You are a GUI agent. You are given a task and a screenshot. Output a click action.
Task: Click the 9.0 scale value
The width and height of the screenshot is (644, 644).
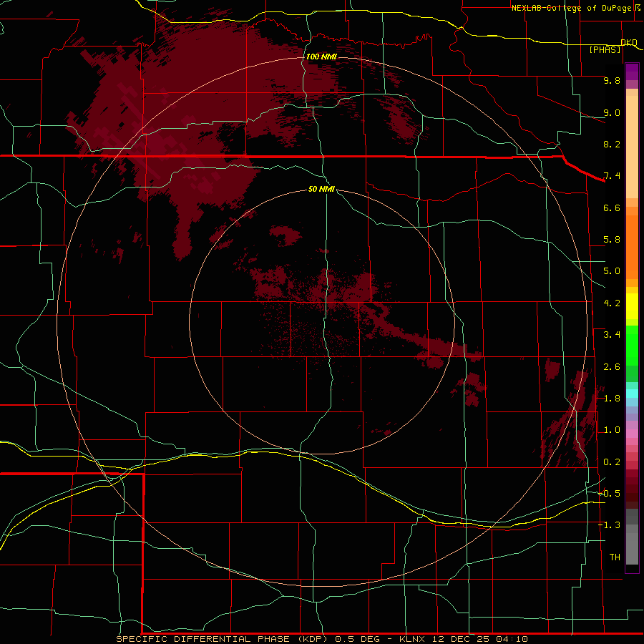pos(612,112)
